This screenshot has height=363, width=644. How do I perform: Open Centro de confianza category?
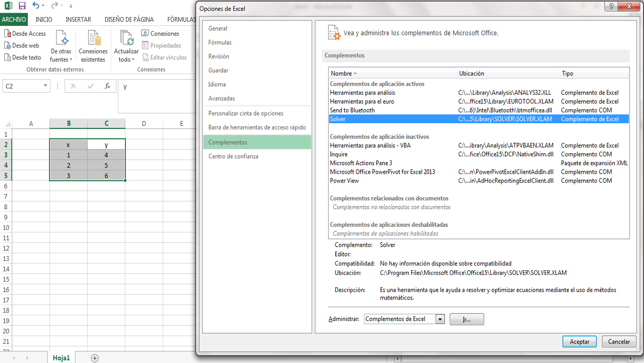coord(233,156)
